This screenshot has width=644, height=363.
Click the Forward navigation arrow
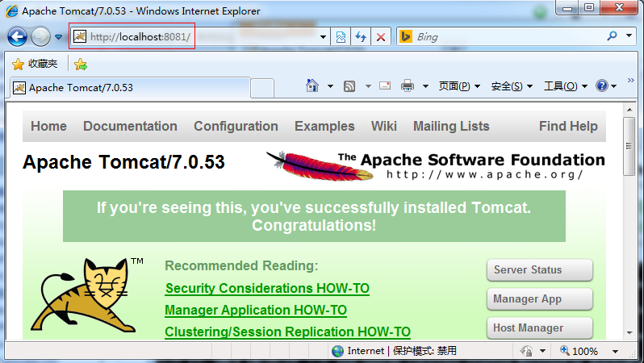(40, 37)
